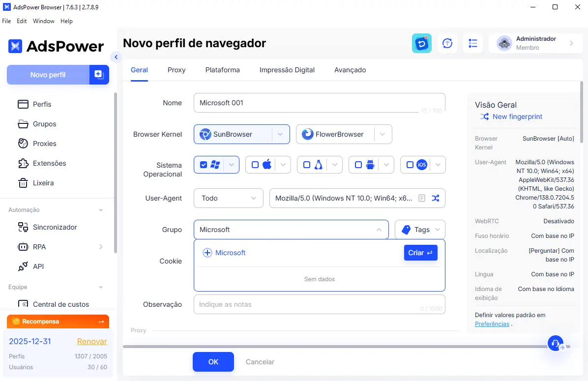Click the Observação notes field
This screenshot has height=381, width=588.
tap(320, 304)
